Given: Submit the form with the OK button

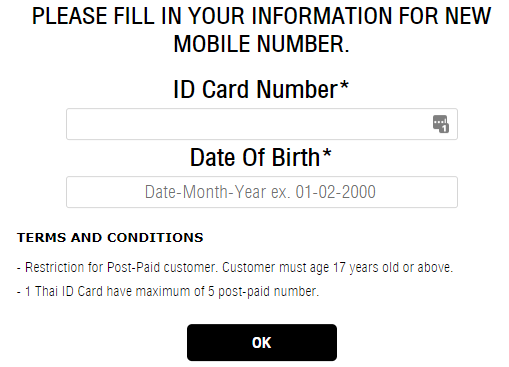Looking at the screenshot, I should coord(262,342).
